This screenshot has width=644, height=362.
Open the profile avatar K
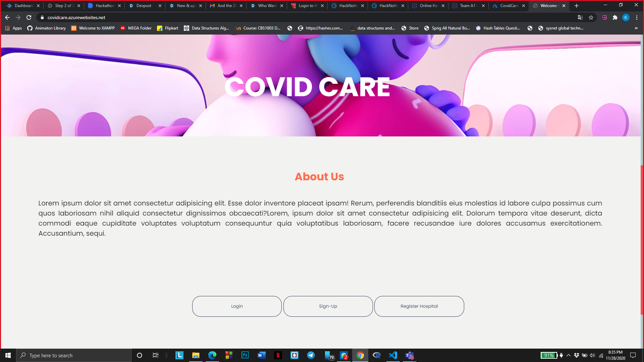pyautogui.click(x=626, y=17)
